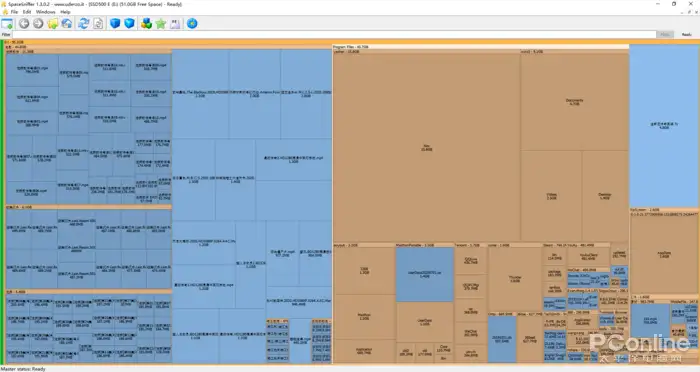The width and height of the screenshot is (700, 372).
Task: Toggle the colored cubes file classes style icon
Action: click(146, 24)
